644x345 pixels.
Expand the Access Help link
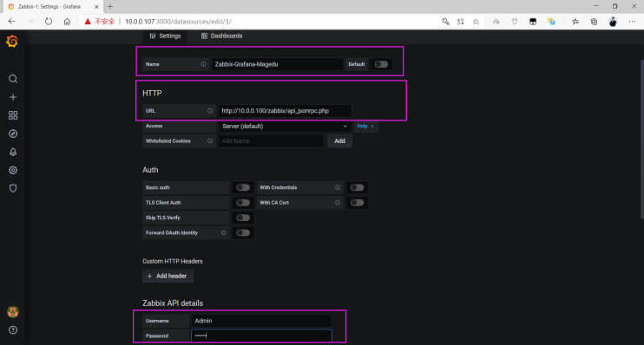(365, 126)
